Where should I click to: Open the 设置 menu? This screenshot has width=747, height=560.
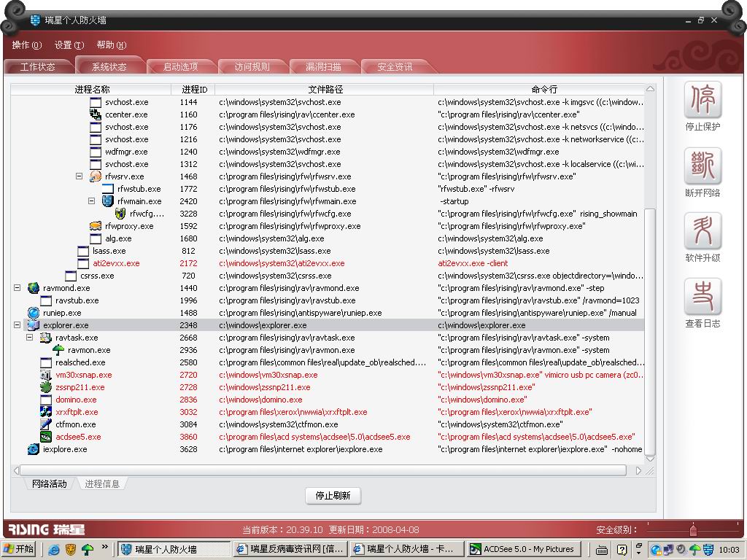point(69,45)
